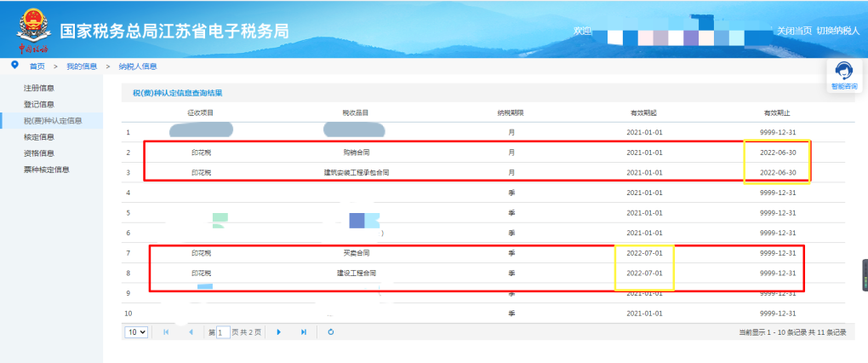Click 切换纳税人 at top right
Image resolution: width=868 pixels, height=363 pixels.
coord(838,31)
